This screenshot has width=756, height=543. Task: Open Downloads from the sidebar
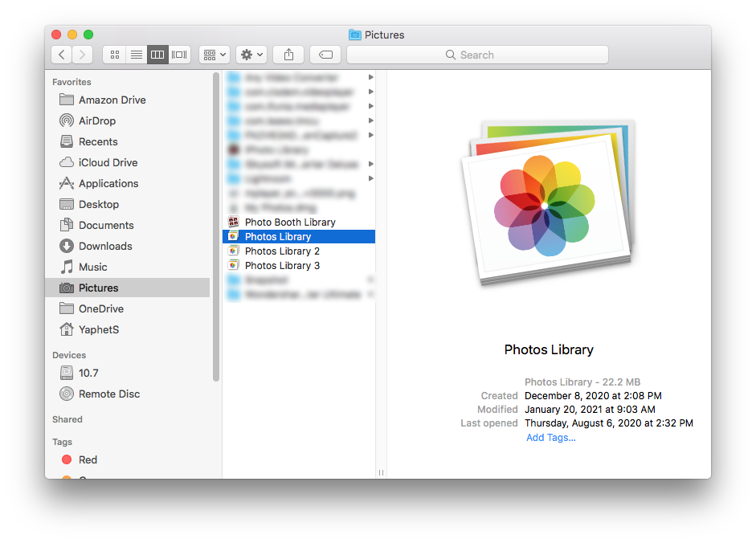coord(128,246)
